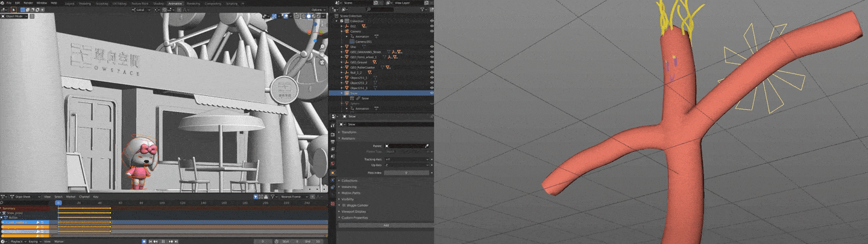The width and height of the screenshot is (868, 244).
Task: Expand the Collections panel
Action: click(350, 181)
